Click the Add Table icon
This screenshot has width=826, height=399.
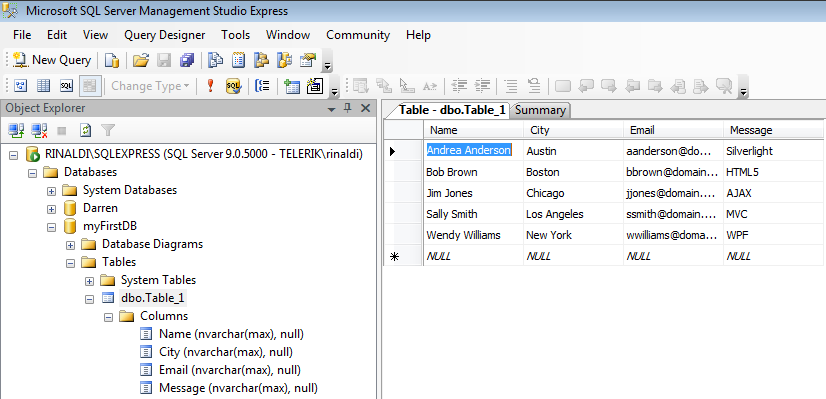[x=291, y=86]
